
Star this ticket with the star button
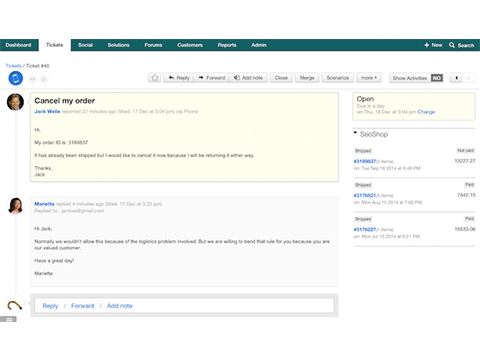[155, 78]
